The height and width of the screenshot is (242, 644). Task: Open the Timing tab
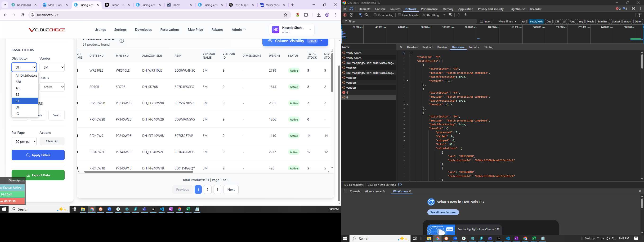(488, 47)
